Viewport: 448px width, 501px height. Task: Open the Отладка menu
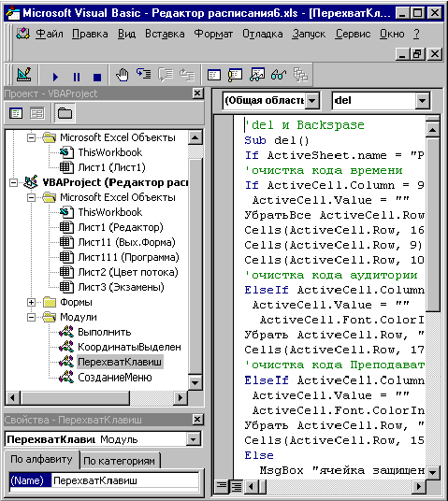point(263,34)
